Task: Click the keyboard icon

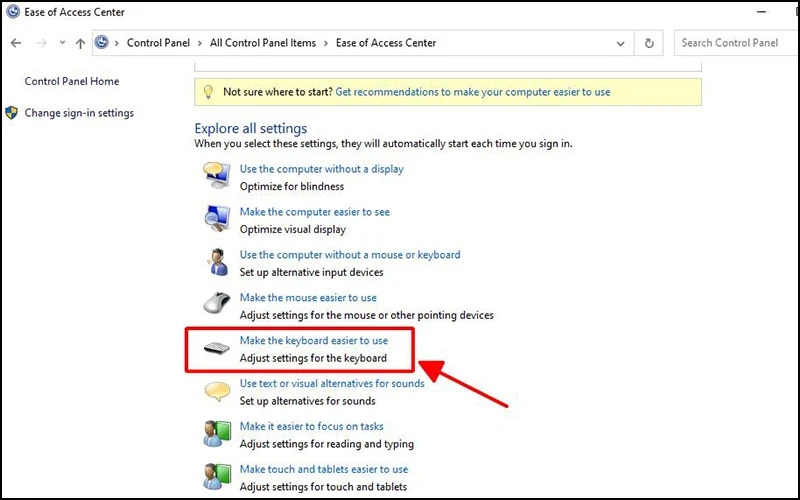Action: (216, 348)
